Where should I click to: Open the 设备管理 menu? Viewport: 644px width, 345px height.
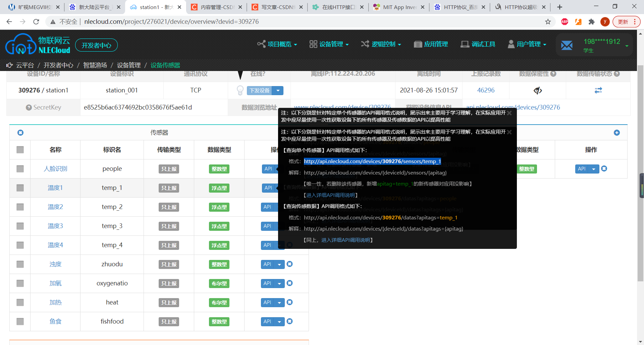(x=329, y=44)
